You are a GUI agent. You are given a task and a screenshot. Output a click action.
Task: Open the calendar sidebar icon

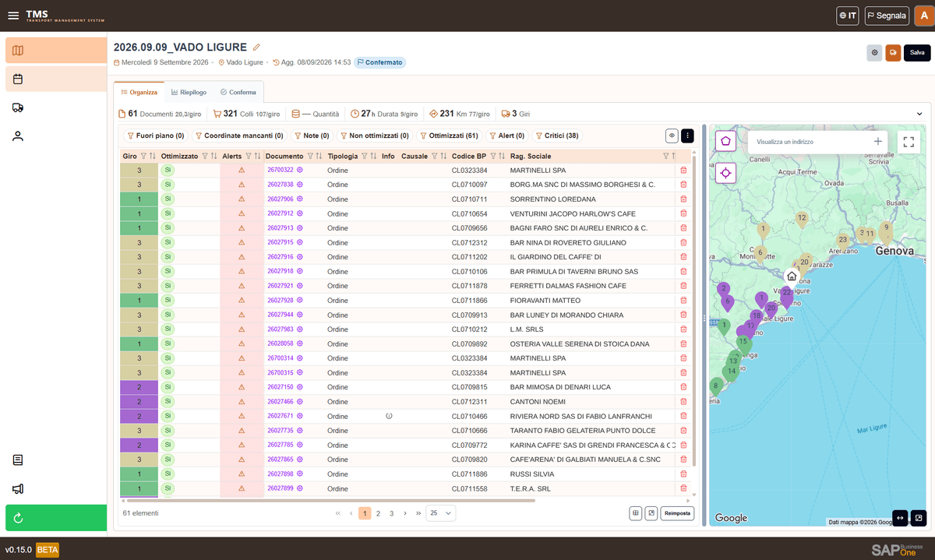tap(56, 79)
